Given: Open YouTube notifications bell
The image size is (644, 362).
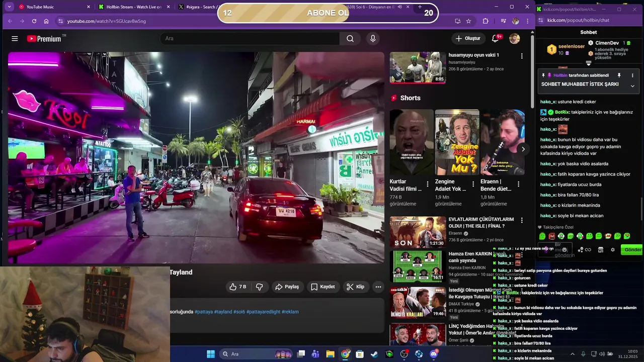Looking at the screenshot, I should (x=495, y=39).
